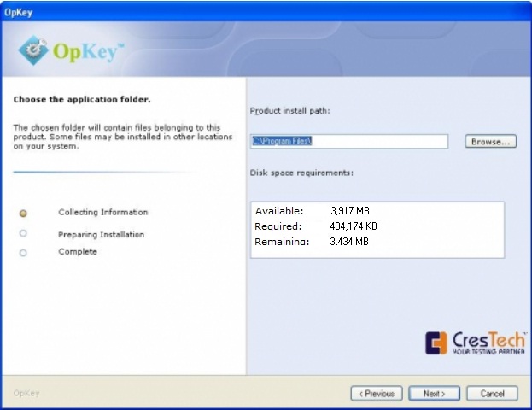Viewport: 532px width, 410px height.
Task: Click the 'Available:' disk space label
Action: [x=279, y=211]
